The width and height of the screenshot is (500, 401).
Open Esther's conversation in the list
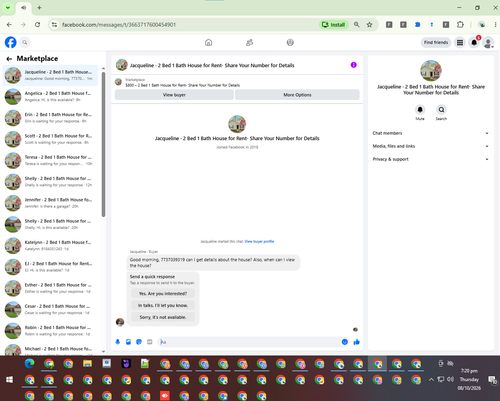point(50,288)
